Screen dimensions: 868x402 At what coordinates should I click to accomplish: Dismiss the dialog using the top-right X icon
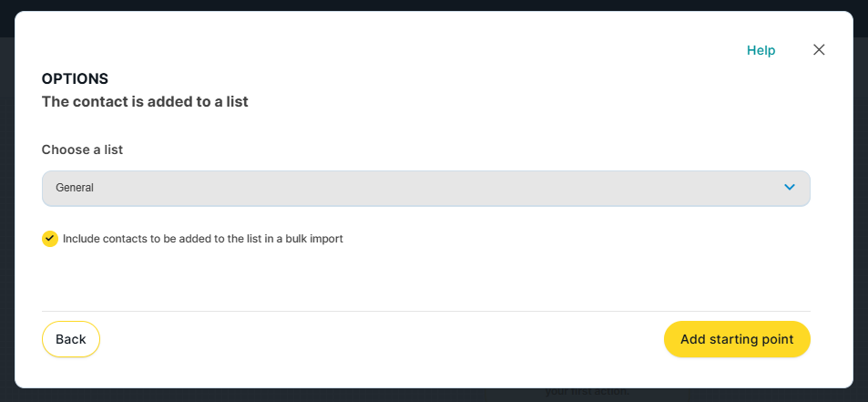(x=819, y=50)
